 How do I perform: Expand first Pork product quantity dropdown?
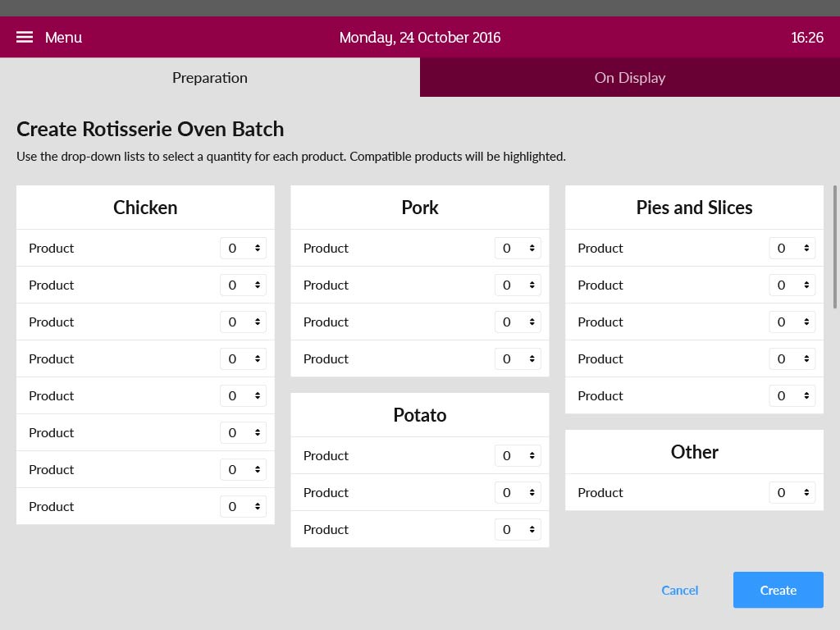518,248
